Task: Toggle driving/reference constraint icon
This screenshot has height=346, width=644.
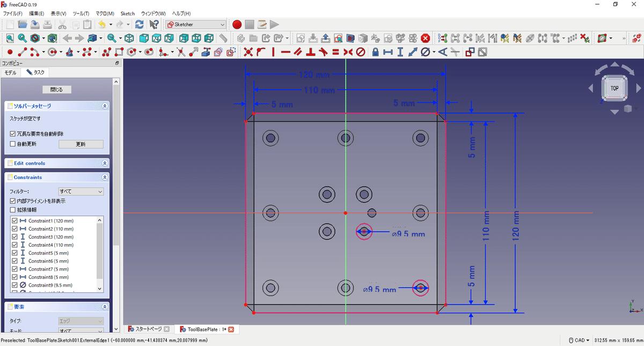Action: point(470,52)
